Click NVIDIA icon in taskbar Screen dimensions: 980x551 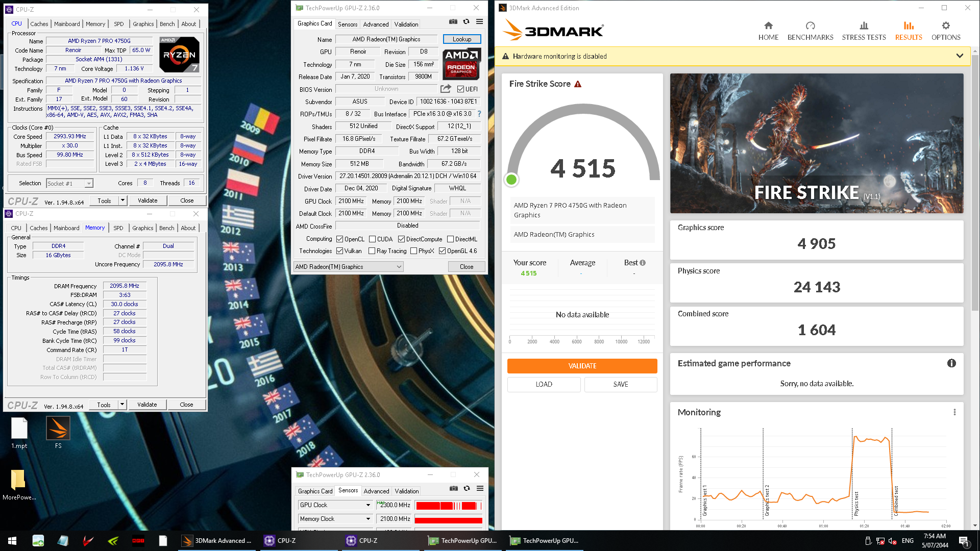[x=113, y=541]
